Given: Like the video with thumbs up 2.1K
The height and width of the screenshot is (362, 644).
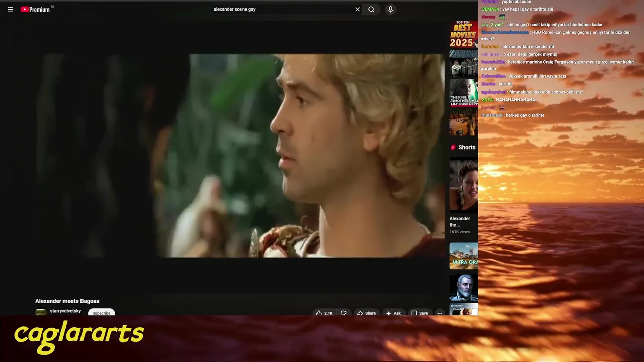Looking at the screenshot, I should [324, 313].
